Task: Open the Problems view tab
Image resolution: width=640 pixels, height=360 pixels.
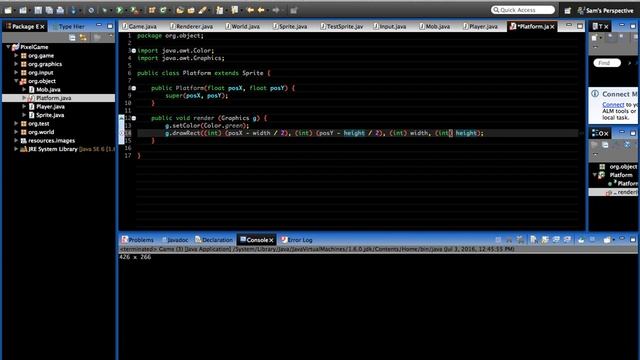Action: (138, 240)
